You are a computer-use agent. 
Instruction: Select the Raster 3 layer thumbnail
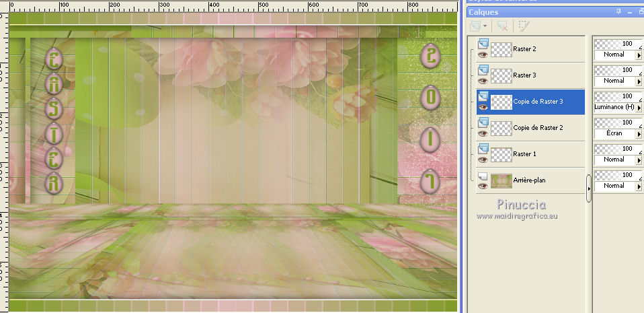coord(501,75)
